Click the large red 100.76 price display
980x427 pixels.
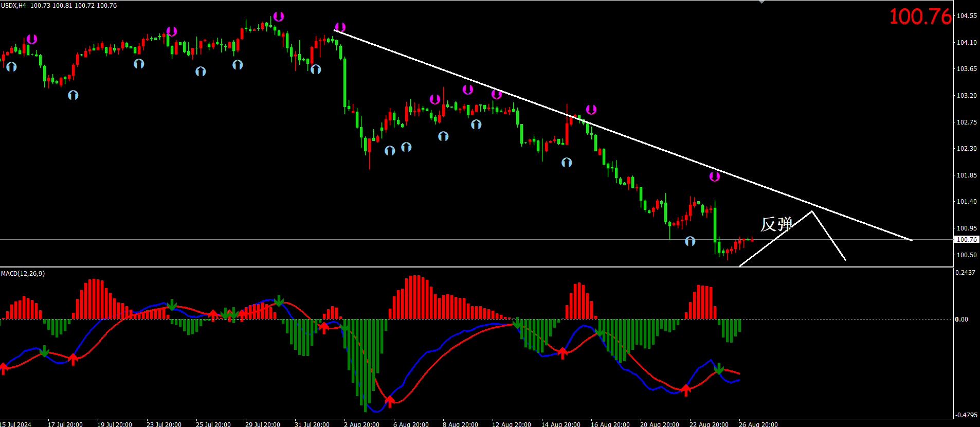[x=920, y=16]
